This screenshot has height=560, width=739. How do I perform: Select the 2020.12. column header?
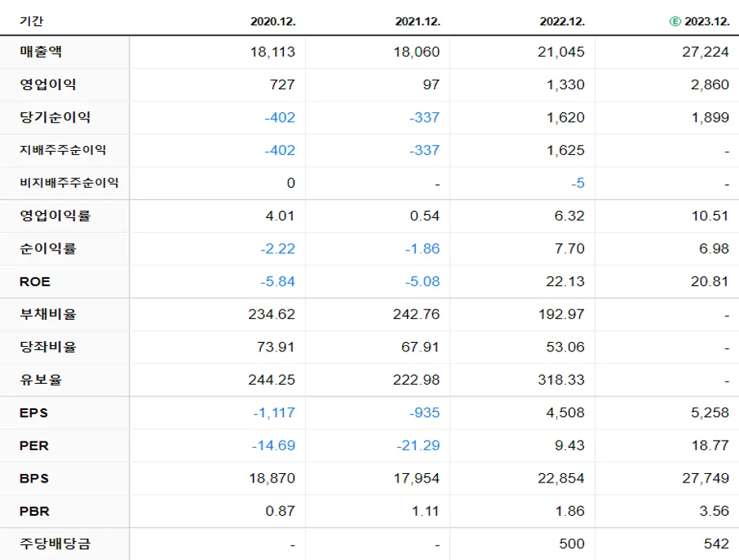(273, 21)
